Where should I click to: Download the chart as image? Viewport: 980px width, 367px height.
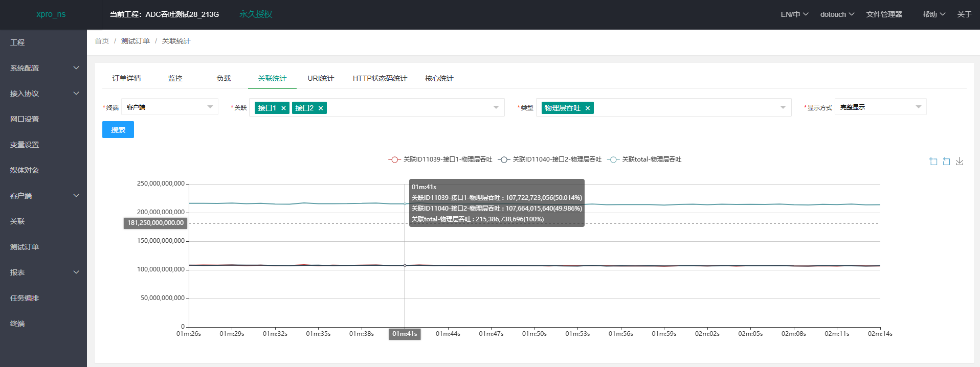tap(960, 161)
